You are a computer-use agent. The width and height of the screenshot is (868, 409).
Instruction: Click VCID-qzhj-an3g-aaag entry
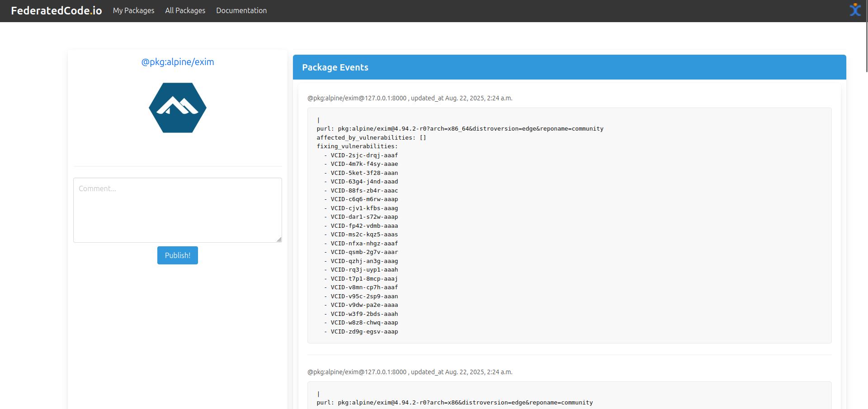point(364,261)
